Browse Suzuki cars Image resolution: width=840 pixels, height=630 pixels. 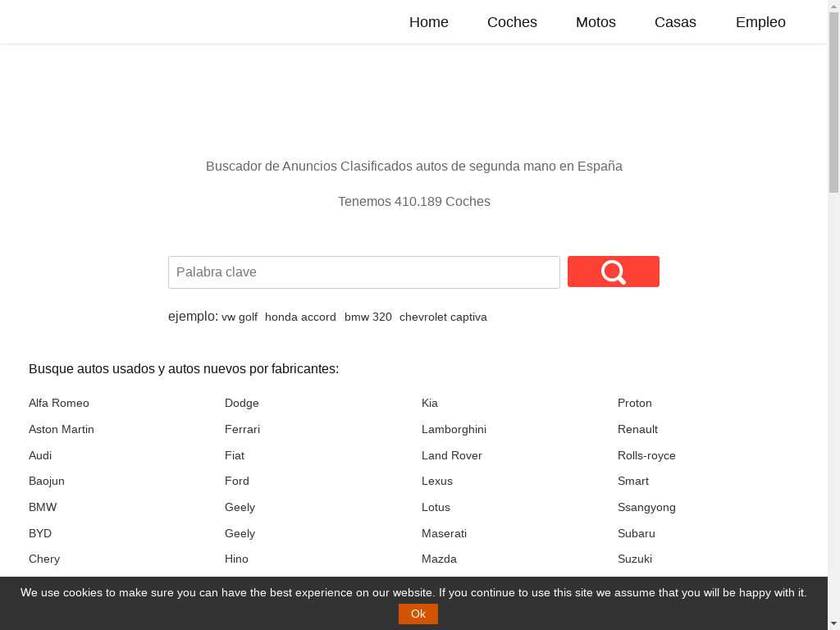click(x=634, y=559)
